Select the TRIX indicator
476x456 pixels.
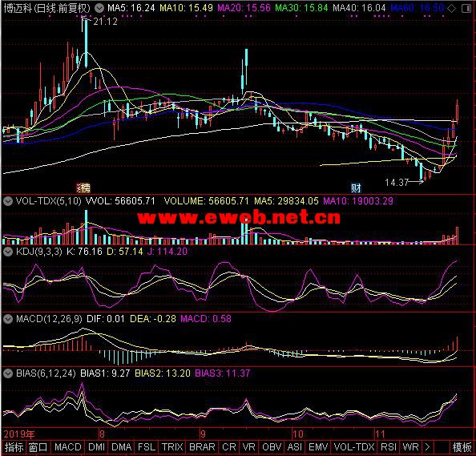172,447
